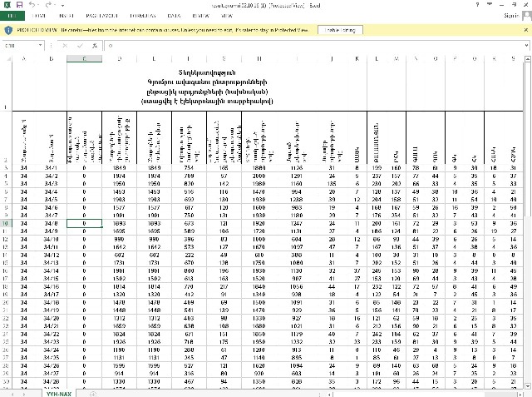Viewport: 532px width, 397px height.
Task: Open the FILE tab
Action: [13, 16]
